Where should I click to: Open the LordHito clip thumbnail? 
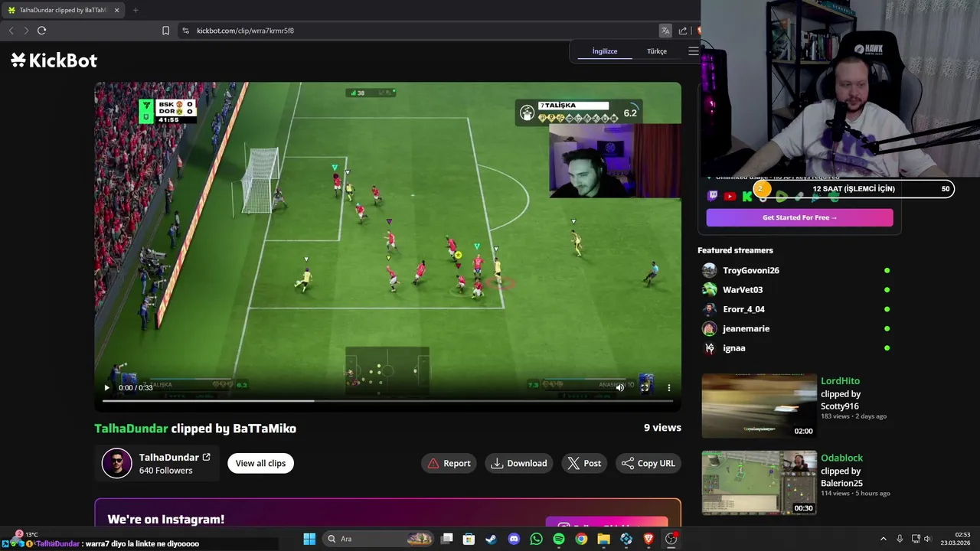(759, 406)
